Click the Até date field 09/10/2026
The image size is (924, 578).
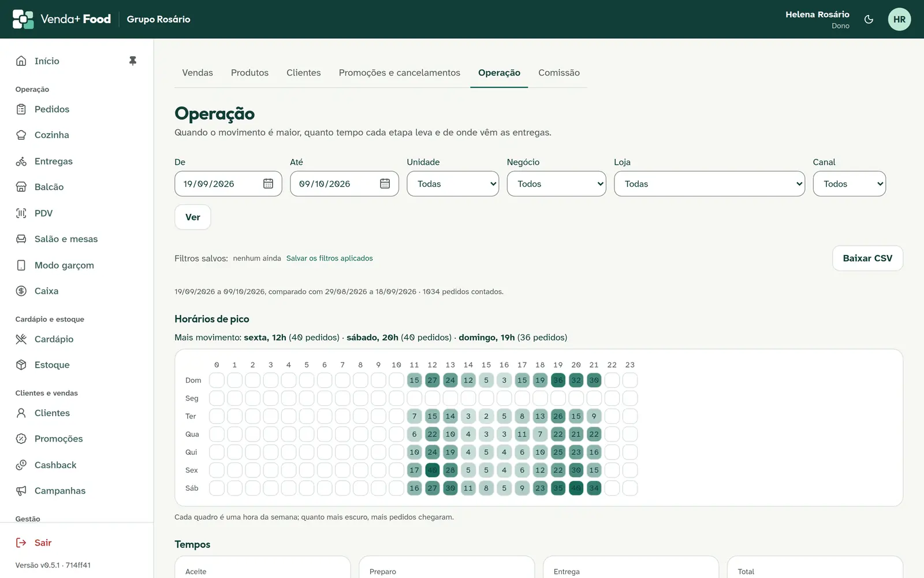(x=344, y=184)
